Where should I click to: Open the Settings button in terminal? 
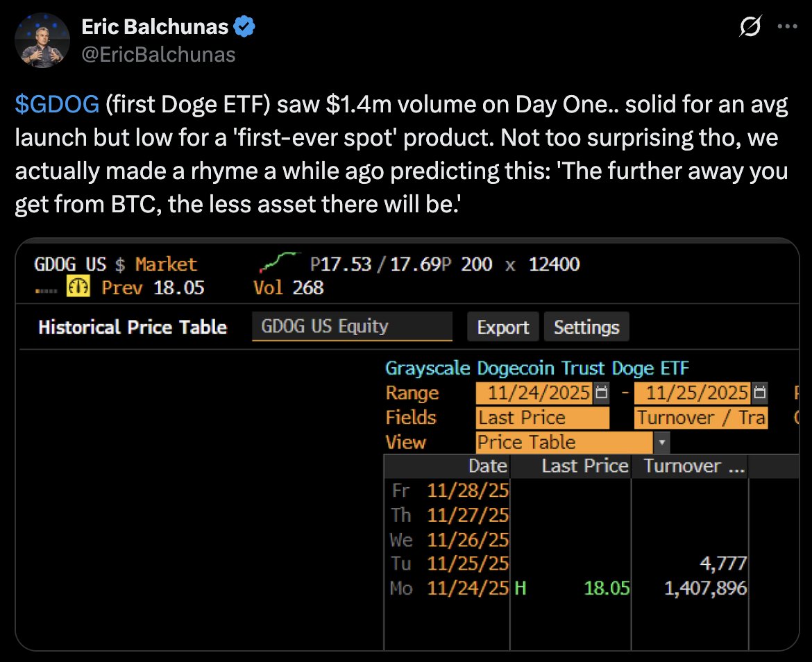click(586, 327)
